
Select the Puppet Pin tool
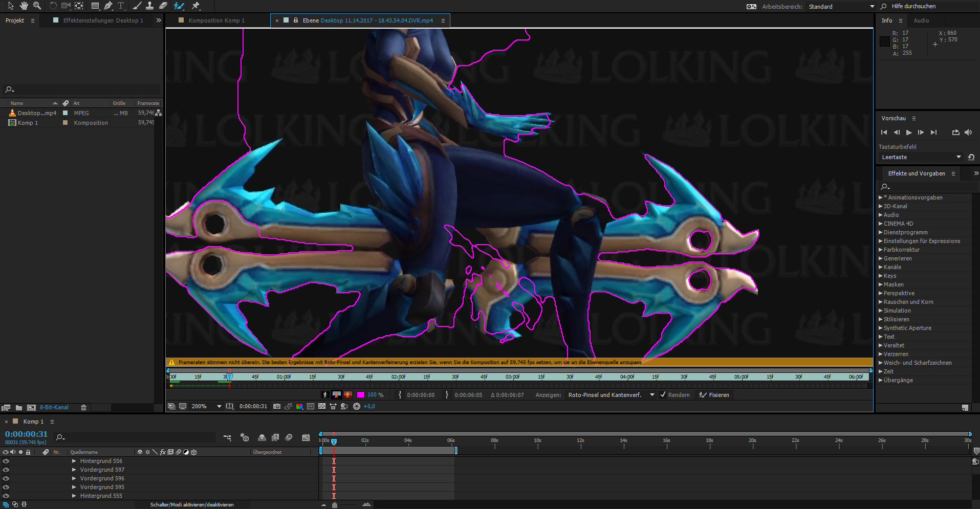195,6
